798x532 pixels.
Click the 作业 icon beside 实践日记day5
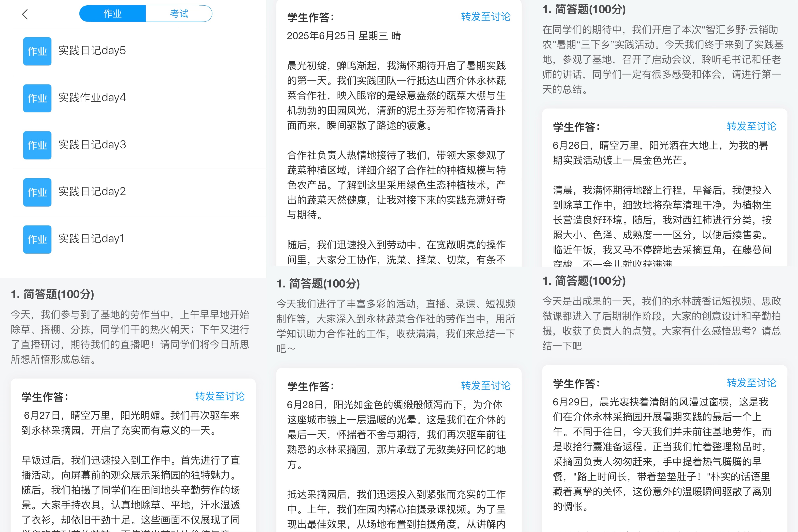37,51
